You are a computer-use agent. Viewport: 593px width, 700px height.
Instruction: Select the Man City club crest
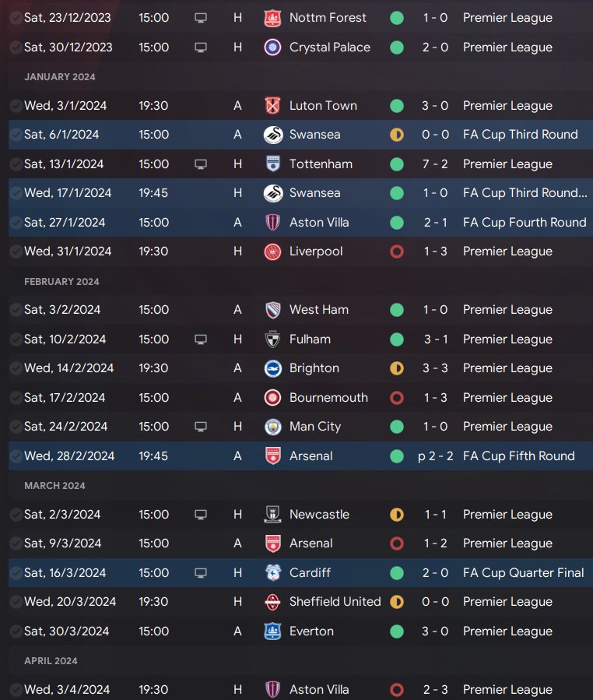[x=272, y=427]
